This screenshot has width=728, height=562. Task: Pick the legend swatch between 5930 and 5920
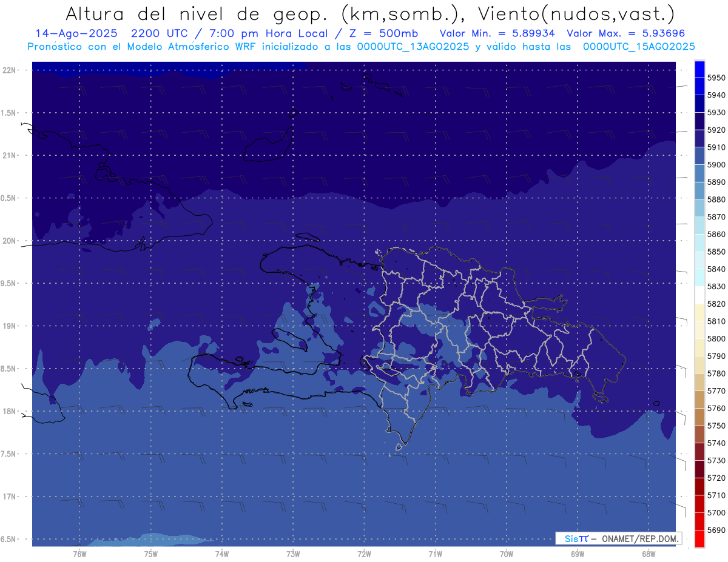tap(699, 121)
